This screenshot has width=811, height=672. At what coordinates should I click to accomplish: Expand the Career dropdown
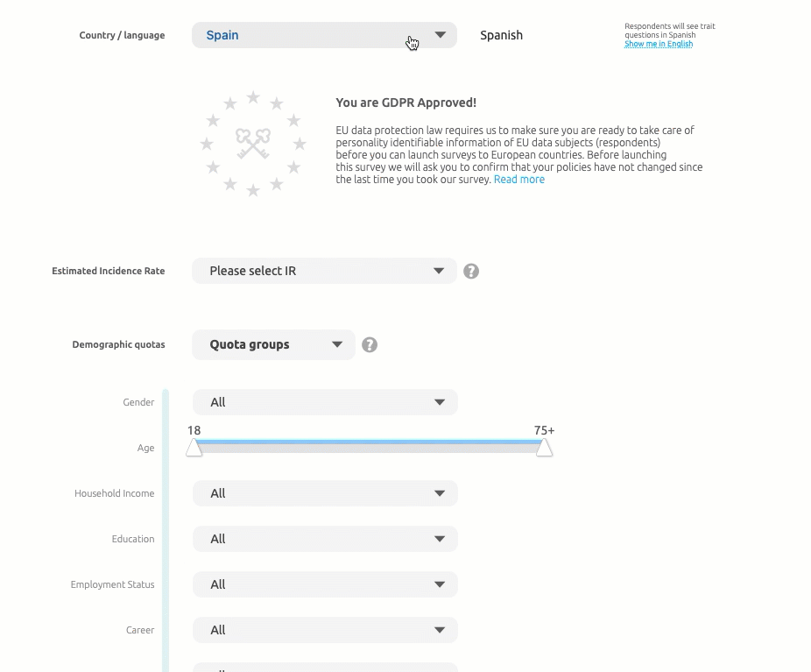(x=325, y=630)
